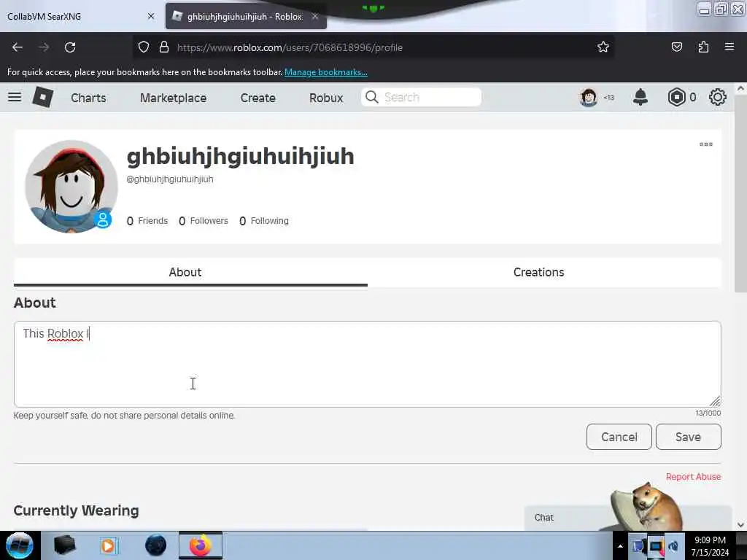Cancel editing the About description
The image size is (747, 560).
coord(619,437)
